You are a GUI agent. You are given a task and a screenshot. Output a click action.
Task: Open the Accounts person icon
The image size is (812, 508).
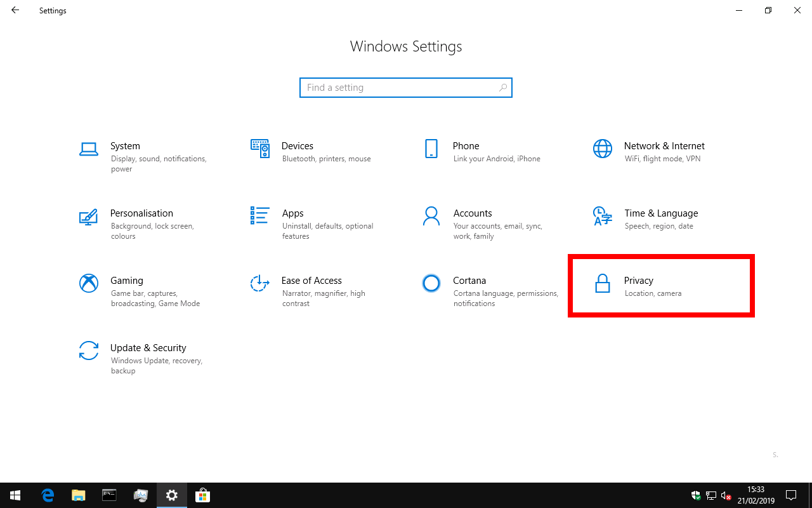431,216
